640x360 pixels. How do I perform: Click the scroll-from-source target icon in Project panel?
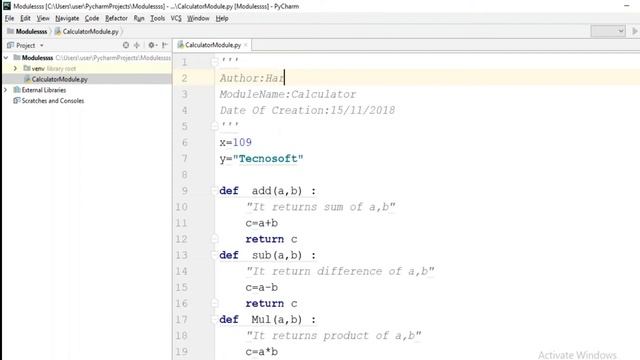[126, 45]
